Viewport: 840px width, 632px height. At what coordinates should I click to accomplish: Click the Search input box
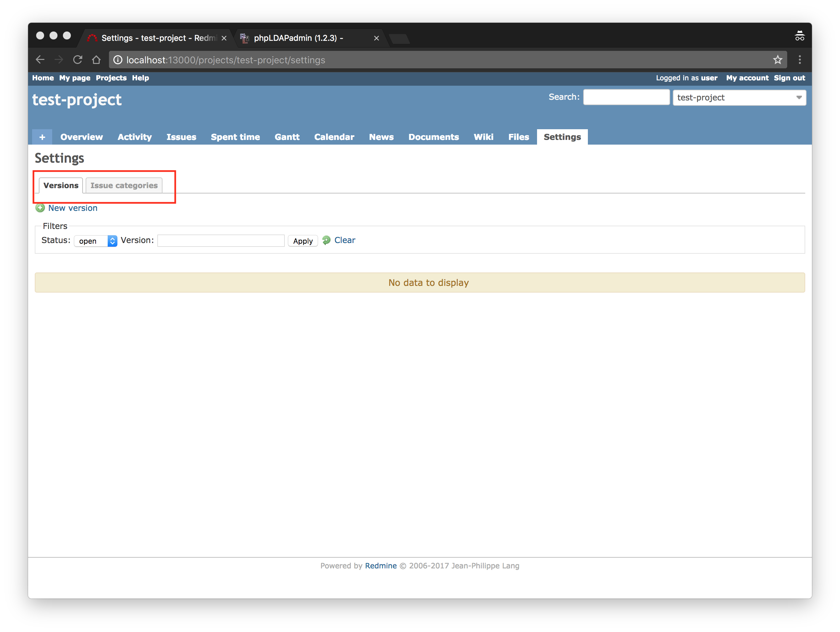pos(626,97)
